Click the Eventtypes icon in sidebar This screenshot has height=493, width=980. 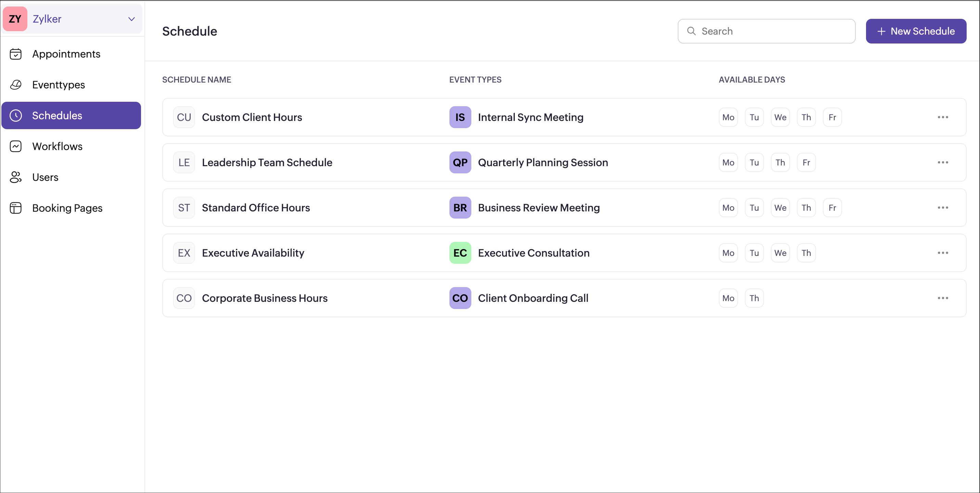pos(16,85)
